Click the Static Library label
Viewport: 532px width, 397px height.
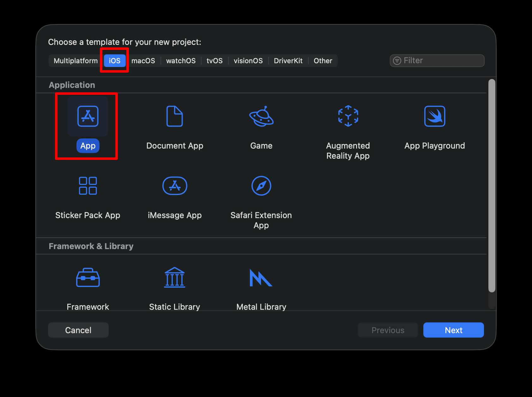pos(175,307)
